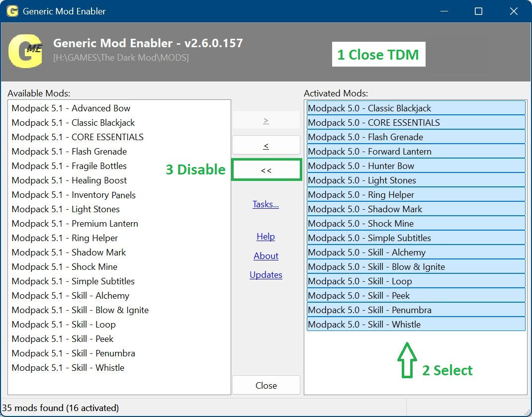Select activated Modpack 5.0 - Skill - Alchemy
The height and width of the screenshot is (417, 532).
tap(416, 252)
